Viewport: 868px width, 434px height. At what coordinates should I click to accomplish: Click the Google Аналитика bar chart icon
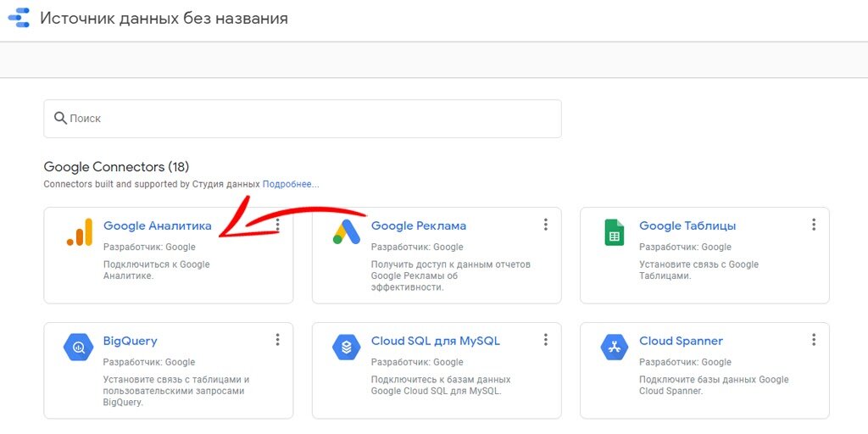click(79, 232)
